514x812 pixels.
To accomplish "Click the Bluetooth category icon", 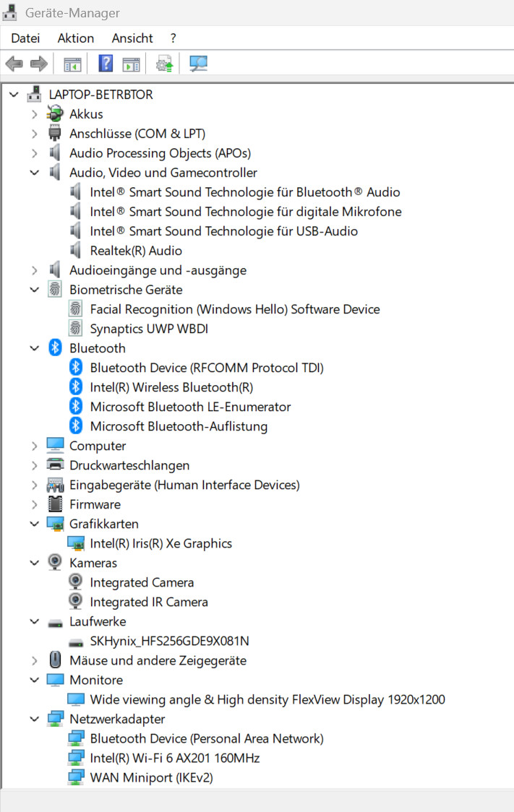I will [x=55, y=347].
